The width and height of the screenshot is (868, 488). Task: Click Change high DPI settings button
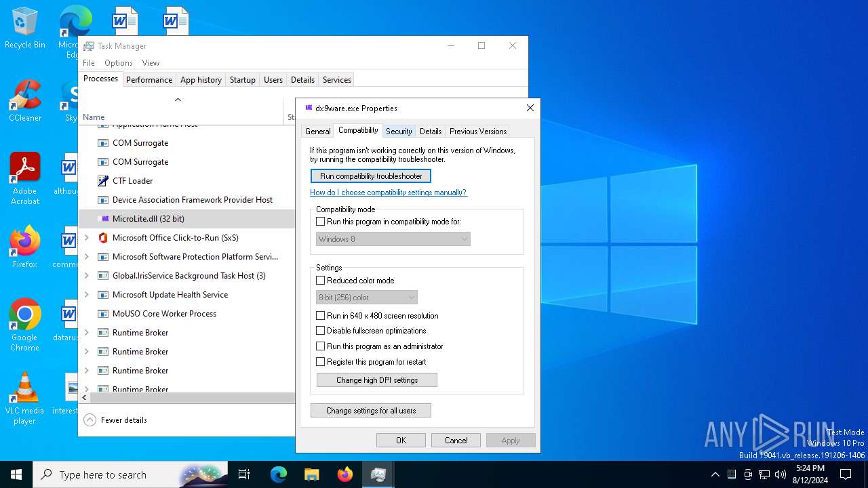pos(377,380)
